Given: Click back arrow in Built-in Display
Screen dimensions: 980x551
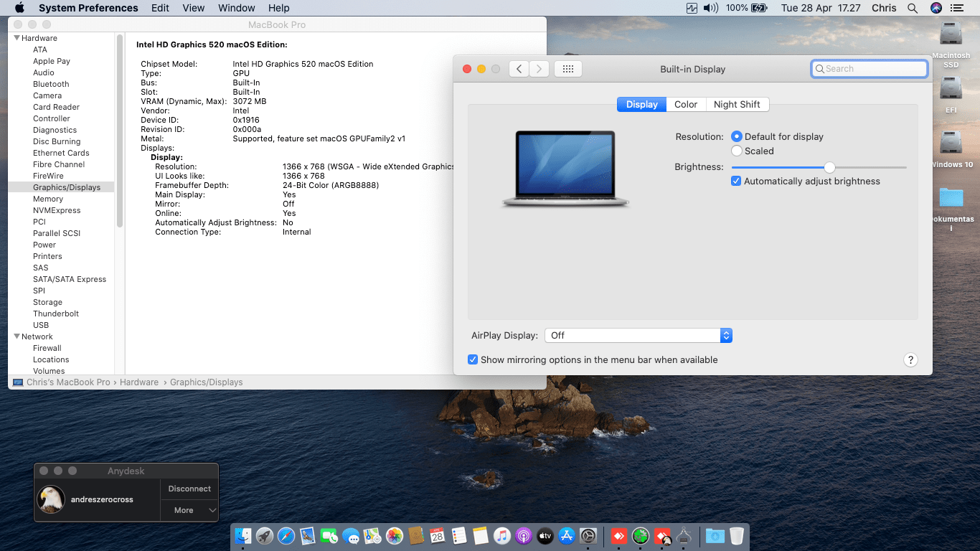Looking at the screenshot, I should (x=519, y=69).
